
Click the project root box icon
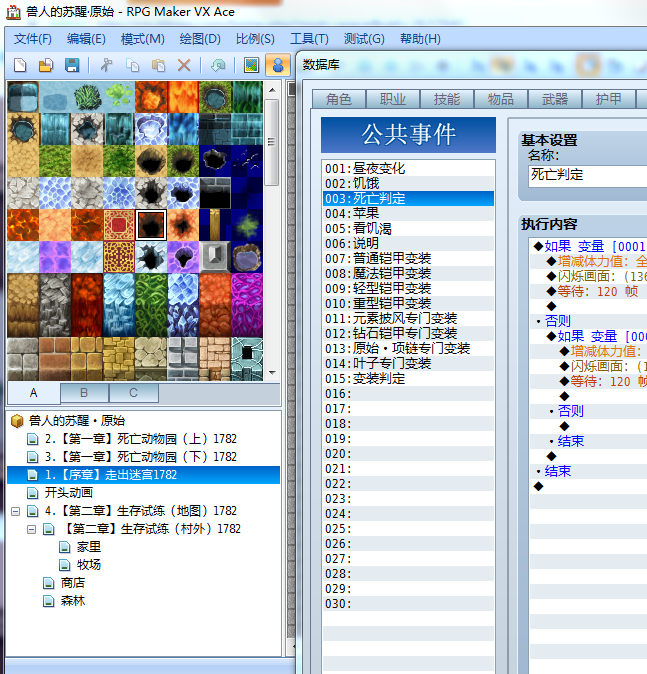(x=17, y=421)
